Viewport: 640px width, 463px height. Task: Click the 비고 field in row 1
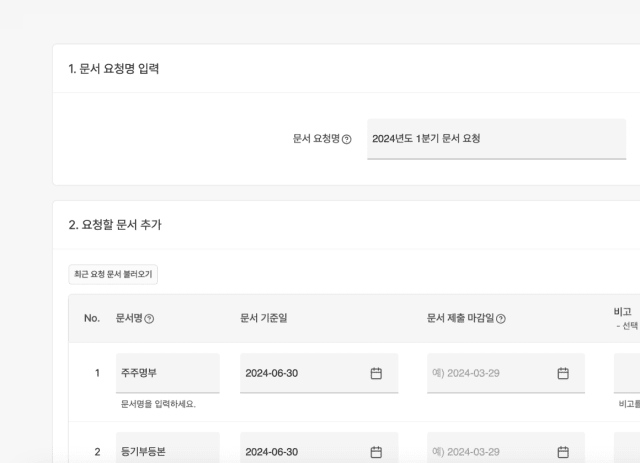coord(627,373)
